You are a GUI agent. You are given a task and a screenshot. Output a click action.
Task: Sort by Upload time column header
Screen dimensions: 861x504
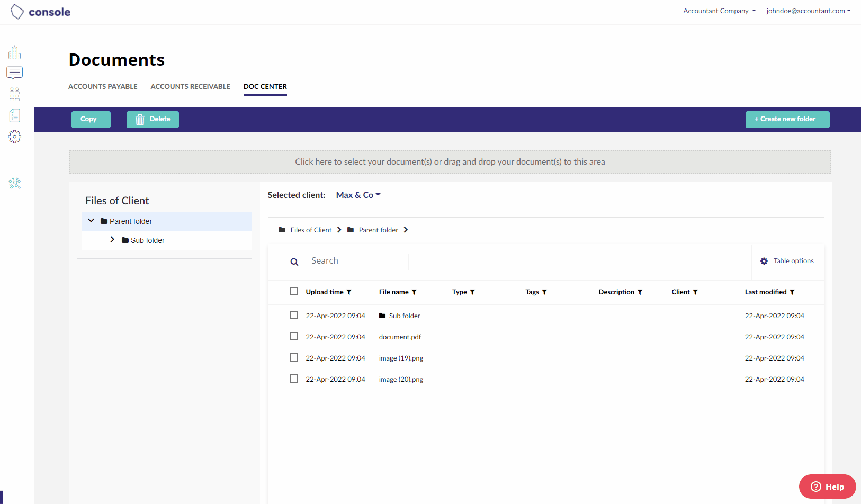(325, 292)
